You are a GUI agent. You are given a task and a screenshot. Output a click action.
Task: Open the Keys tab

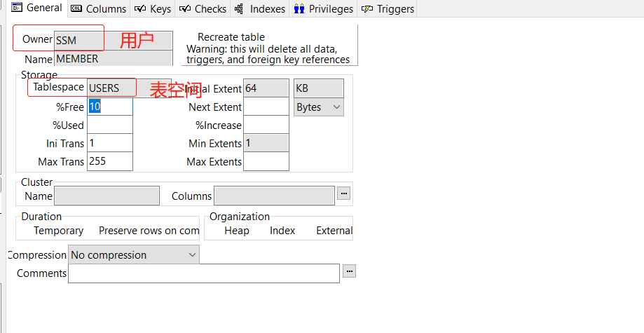(153, 9)
